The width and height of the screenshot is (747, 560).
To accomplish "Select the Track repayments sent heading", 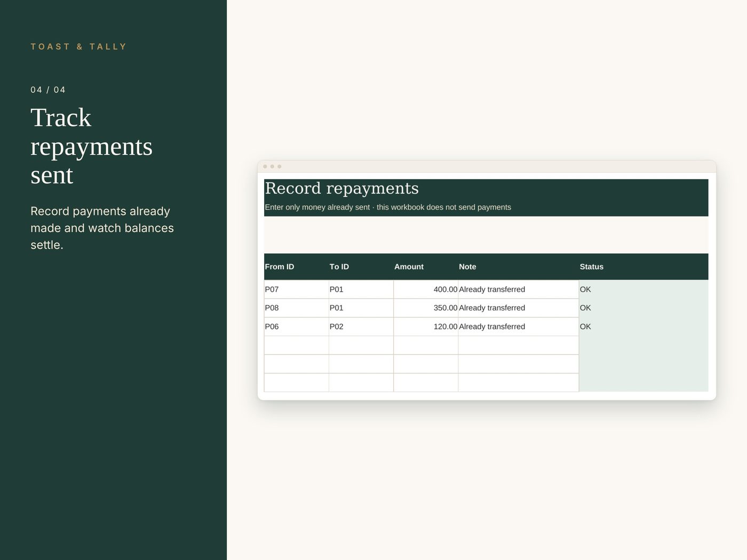I will (91, 146).
